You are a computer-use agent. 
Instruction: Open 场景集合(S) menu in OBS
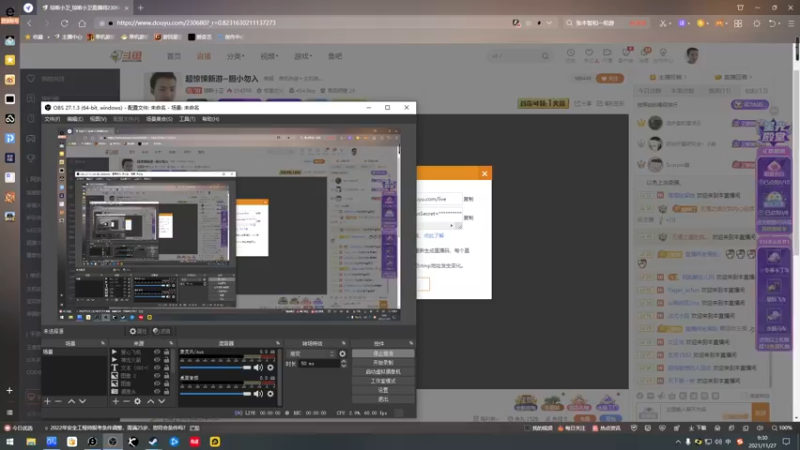tap(159, 119)
